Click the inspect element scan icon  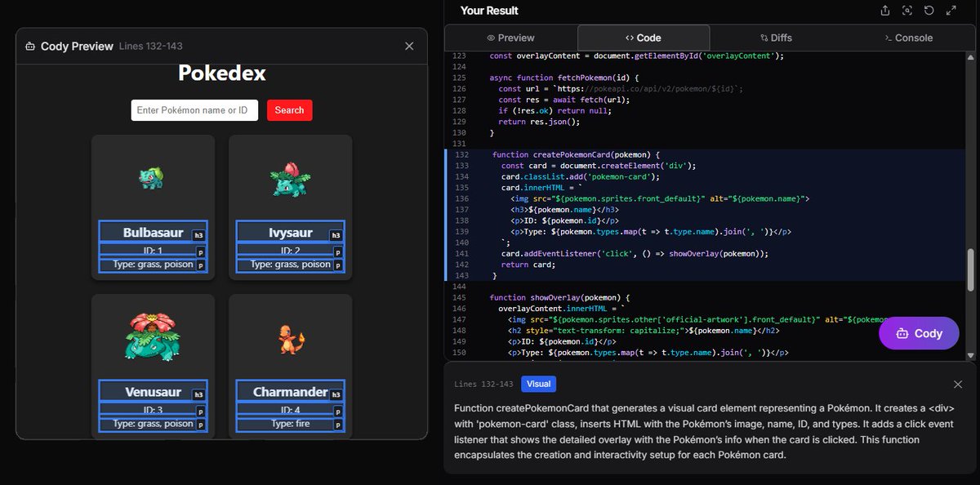(x=907, y=11)
